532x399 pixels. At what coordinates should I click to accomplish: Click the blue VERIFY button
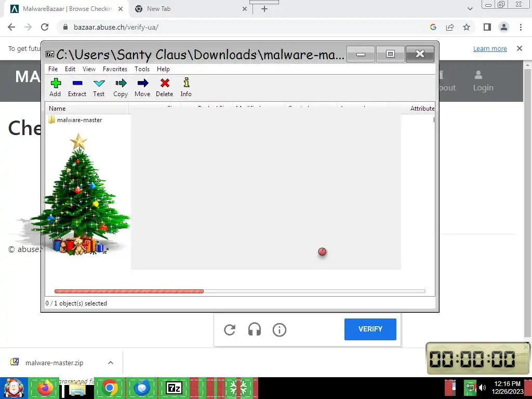(x=370, y=329)
